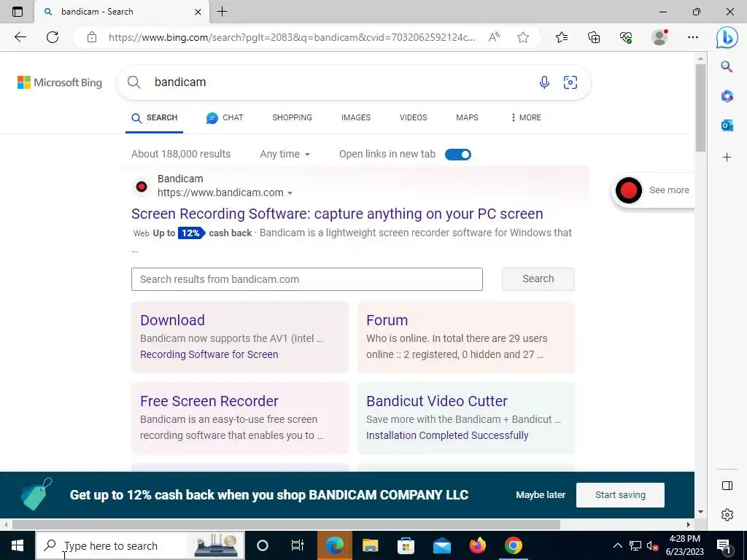The image size is (747, 560).
Task: Click the browser address bar URL
Action: 292,37
